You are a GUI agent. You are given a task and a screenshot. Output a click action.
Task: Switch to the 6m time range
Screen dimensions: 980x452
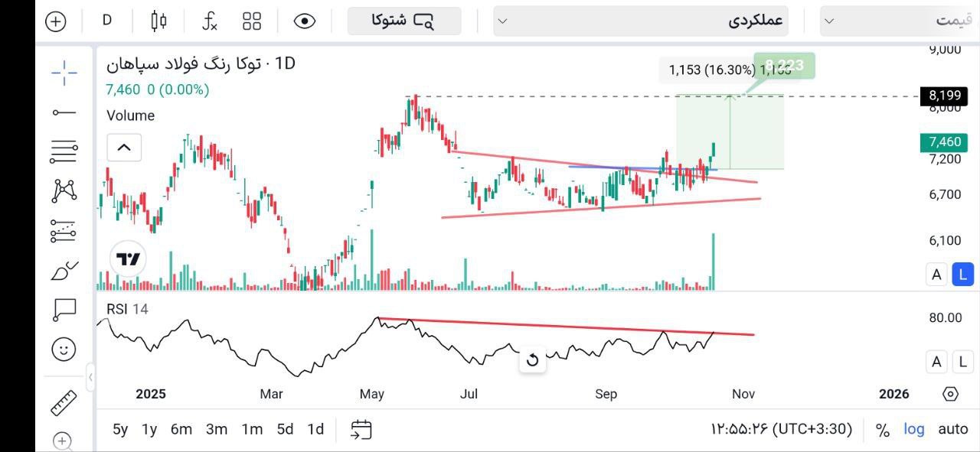point(181,429)
